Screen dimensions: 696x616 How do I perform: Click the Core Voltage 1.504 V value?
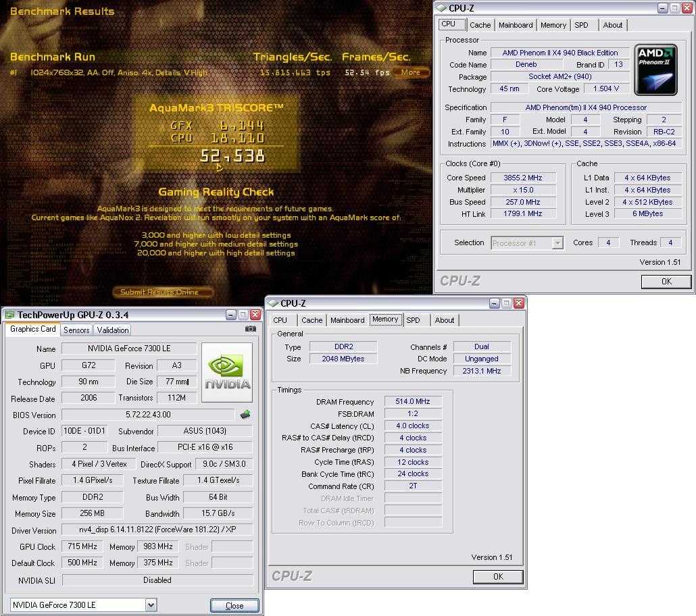tap(606, 88)
